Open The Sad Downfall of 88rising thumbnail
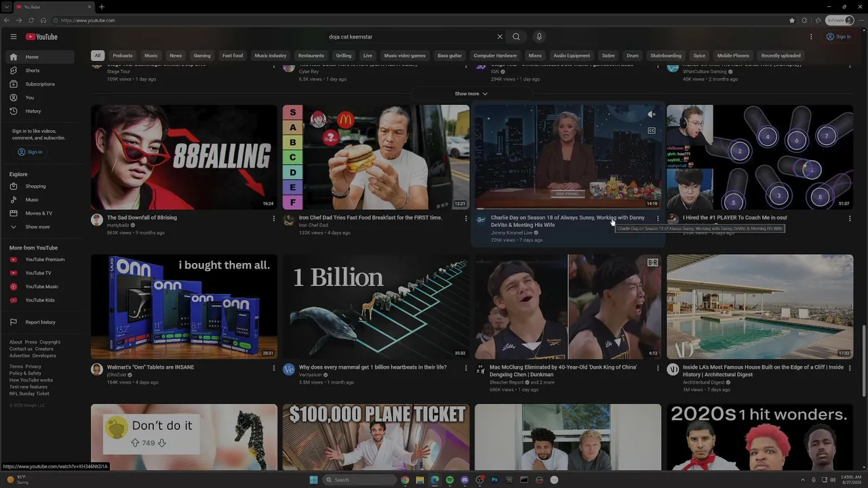Screen dimensions: 868x488 point(184,157)
